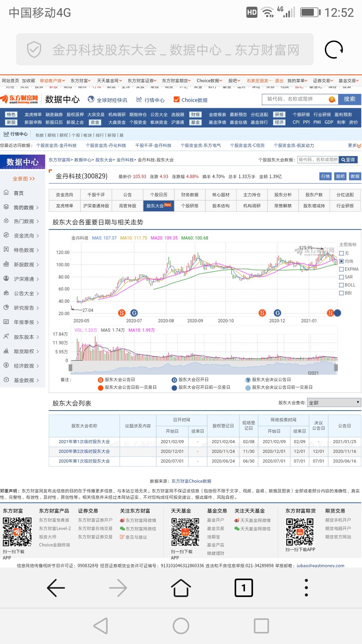The height and width of the screenshot is (644, 362).
Task: Select 均线 main indicator option
Action: tap(342, 261)
